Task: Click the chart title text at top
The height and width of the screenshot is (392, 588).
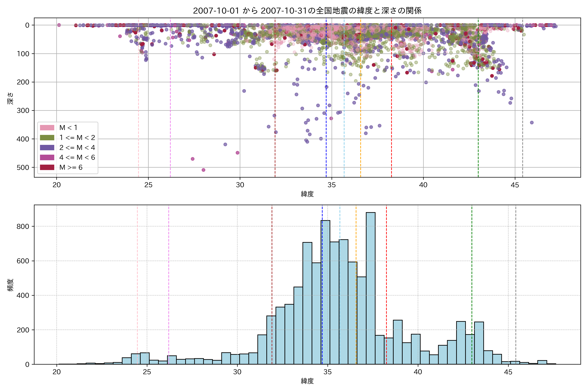Action: click(307, 10)
